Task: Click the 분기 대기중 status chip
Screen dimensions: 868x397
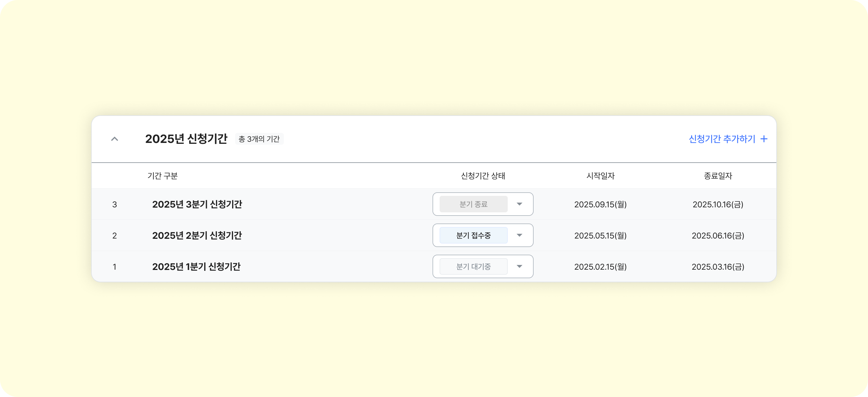Action: tap(473, 266)
